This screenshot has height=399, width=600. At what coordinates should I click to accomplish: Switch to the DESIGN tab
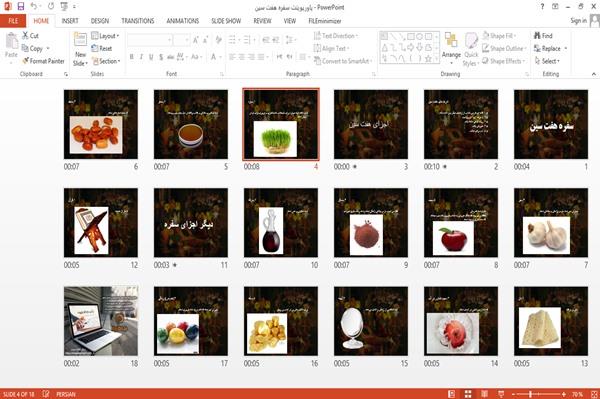click(x=99, y=21)
